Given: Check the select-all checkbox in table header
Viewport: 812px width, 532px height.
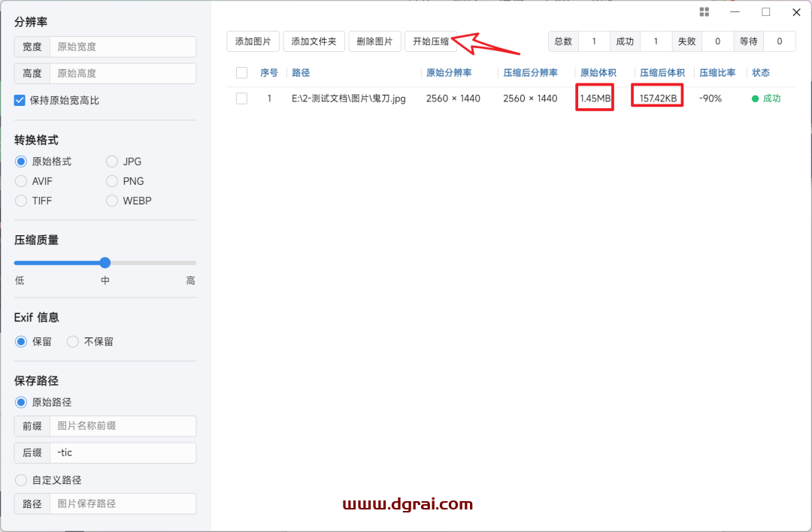Looking at the screenshot, I should pyautogui.click(x=241, y=73).
